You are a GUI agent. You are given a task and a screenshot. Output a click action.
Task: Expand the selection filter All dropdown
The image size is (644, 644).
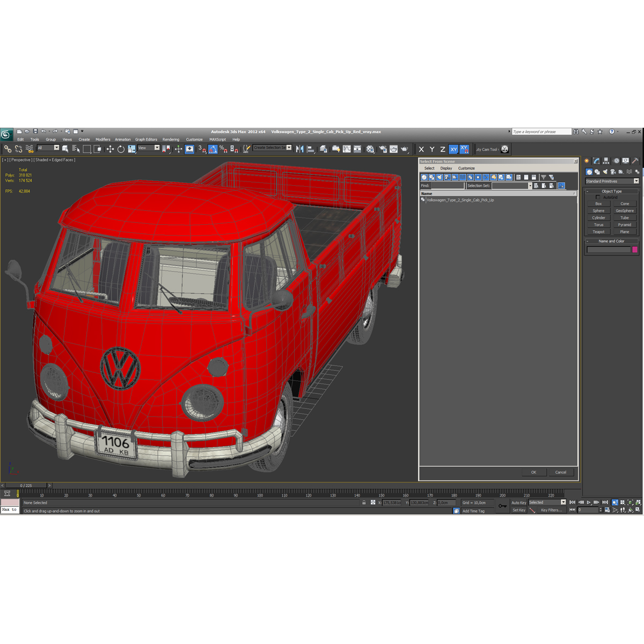(x=56, y=148)
